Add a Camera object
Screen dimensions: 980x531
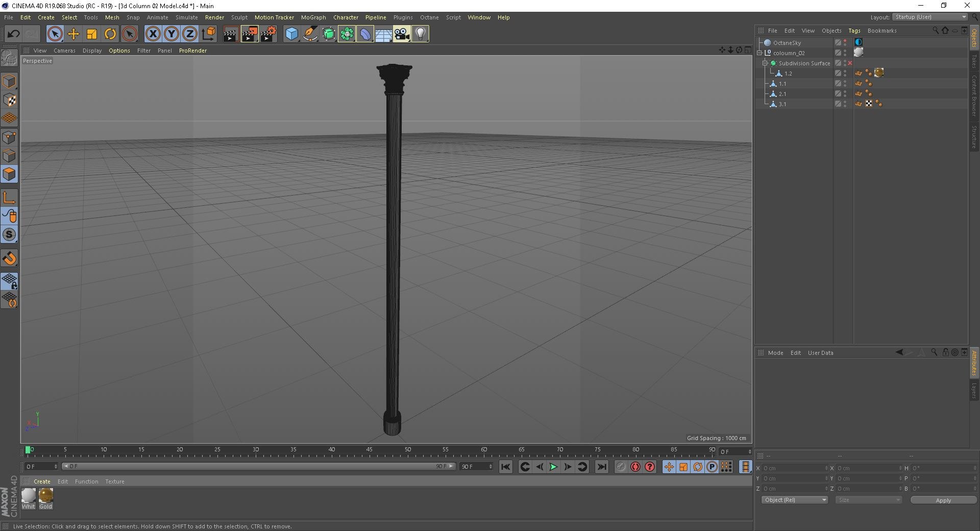[402, 34]
